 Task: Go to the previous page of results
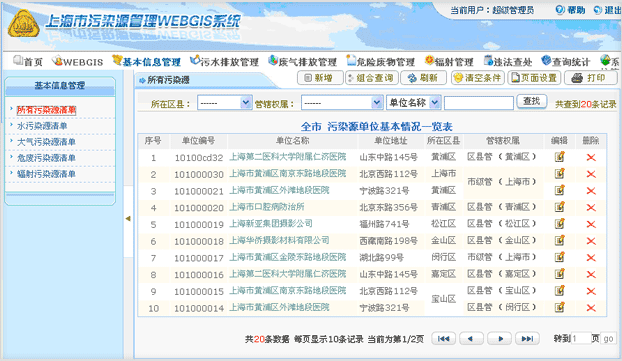471,338
